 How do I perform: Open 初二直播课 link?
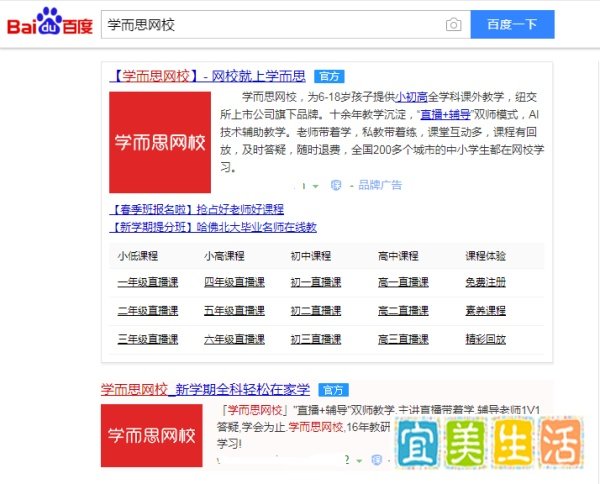[316, 311]
